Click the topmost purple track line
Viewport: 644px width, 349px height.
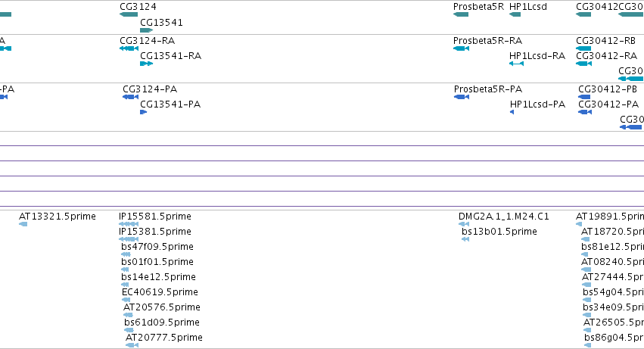coord(322,145)
